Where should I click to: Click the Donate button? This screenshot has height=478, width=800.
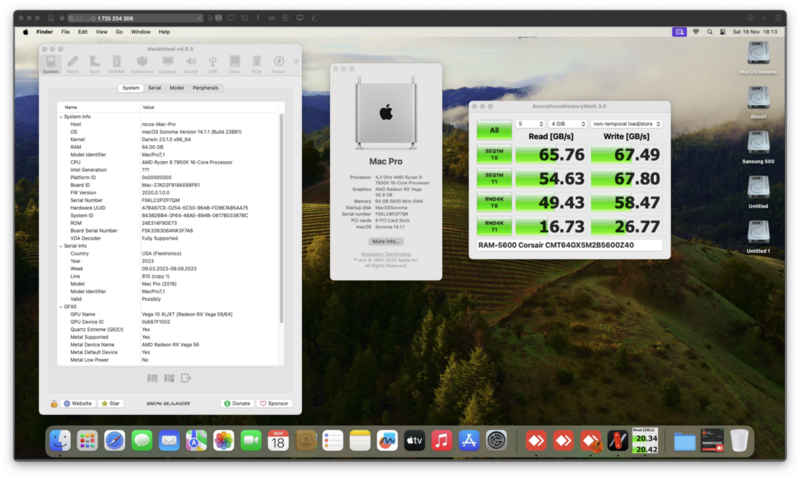click(x=238, y=403)
